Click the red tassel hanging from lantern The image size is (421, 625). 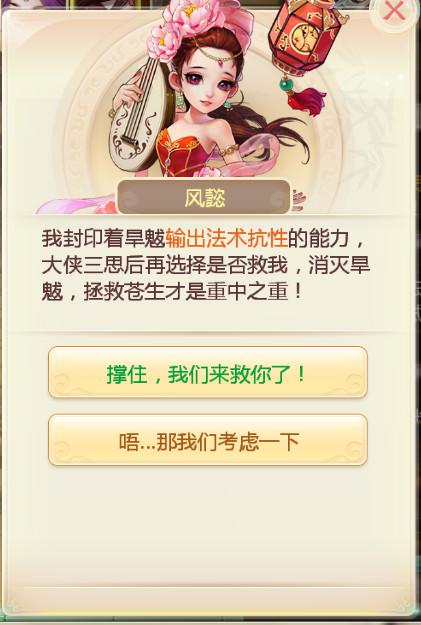(x=308, y=100)
